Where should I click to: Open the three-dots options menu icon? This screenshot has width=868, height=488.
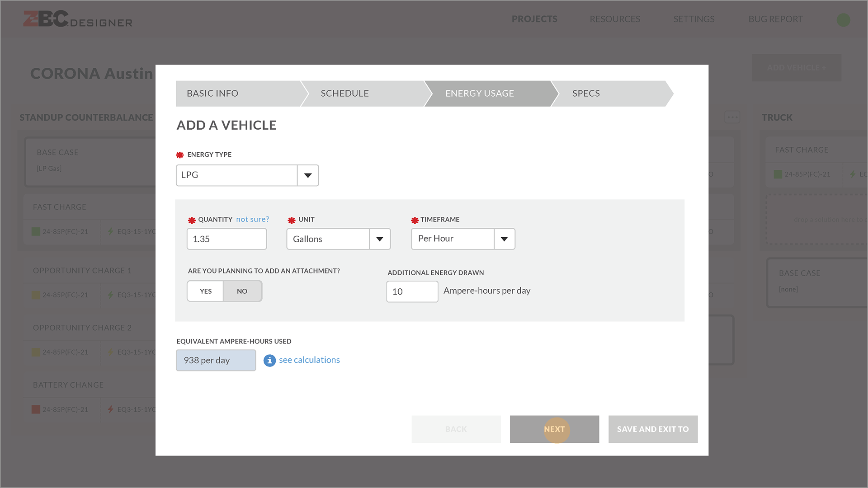(732, 117)
